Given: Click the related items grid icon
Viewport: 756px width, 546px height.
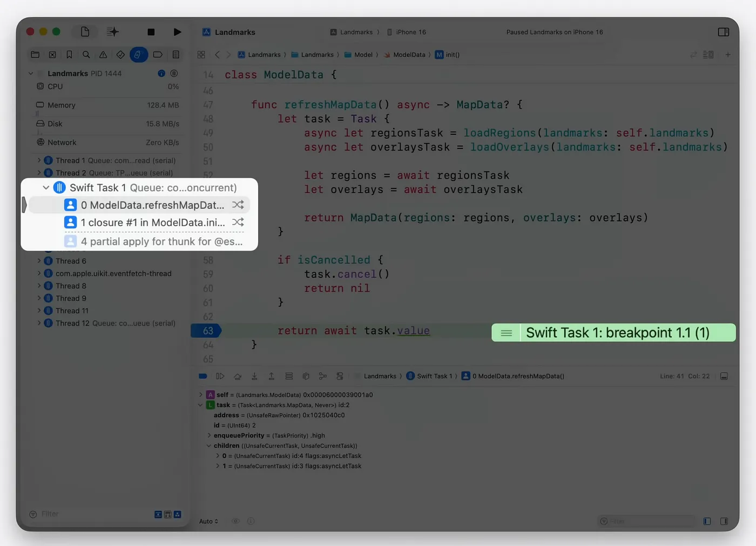Looking at the screenshot, I should [x=201, y=55].
